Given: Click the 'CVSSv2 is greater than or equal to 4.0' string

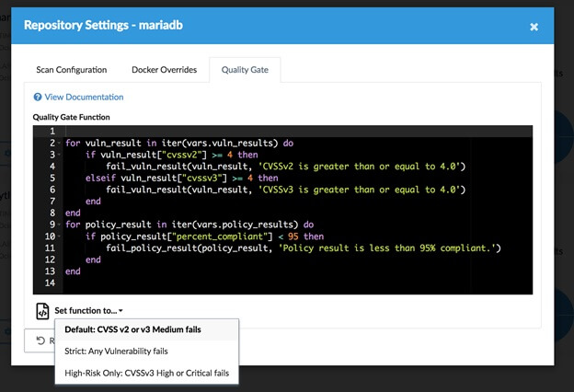Looking at the screenshot, I should 359,167.
